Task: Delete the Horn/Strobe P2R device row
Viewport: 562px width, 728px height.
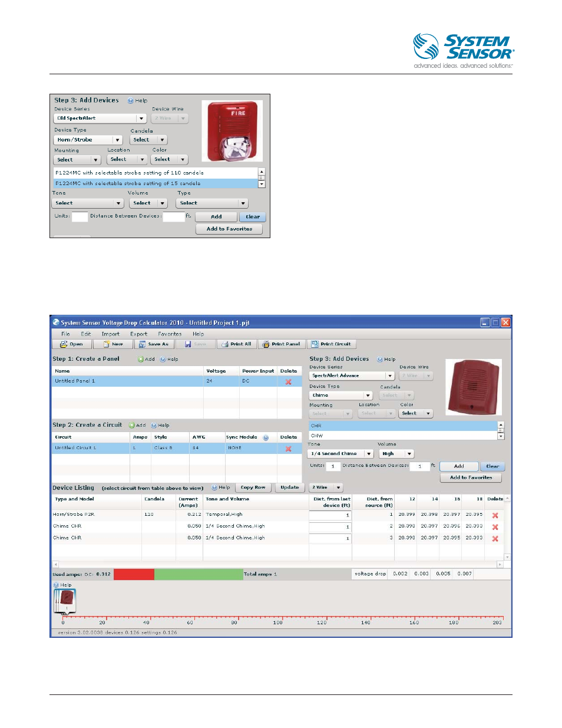Action: point(495,515)
